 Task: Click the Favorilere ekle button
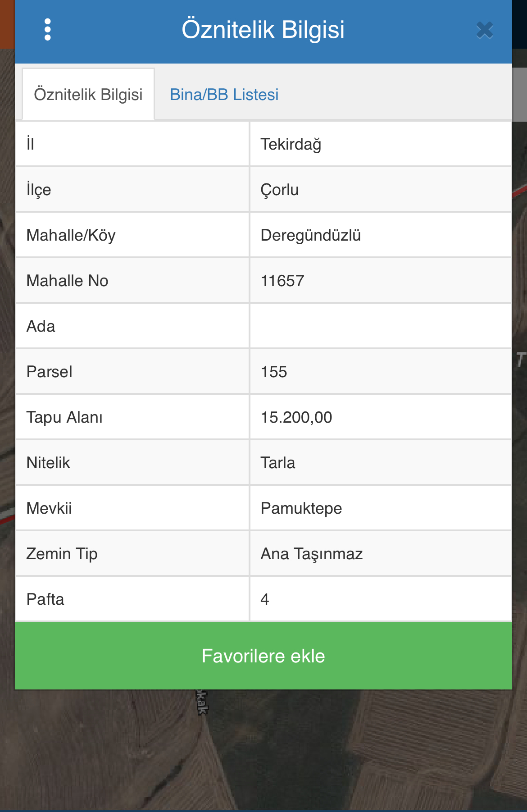[263, 656]
